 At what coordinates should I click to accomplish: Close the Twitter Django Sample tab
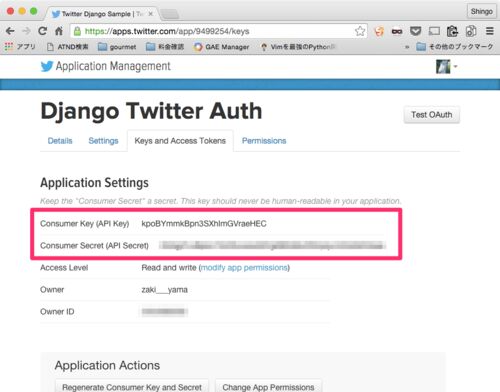pyautogui.click(x=151, y=14)
